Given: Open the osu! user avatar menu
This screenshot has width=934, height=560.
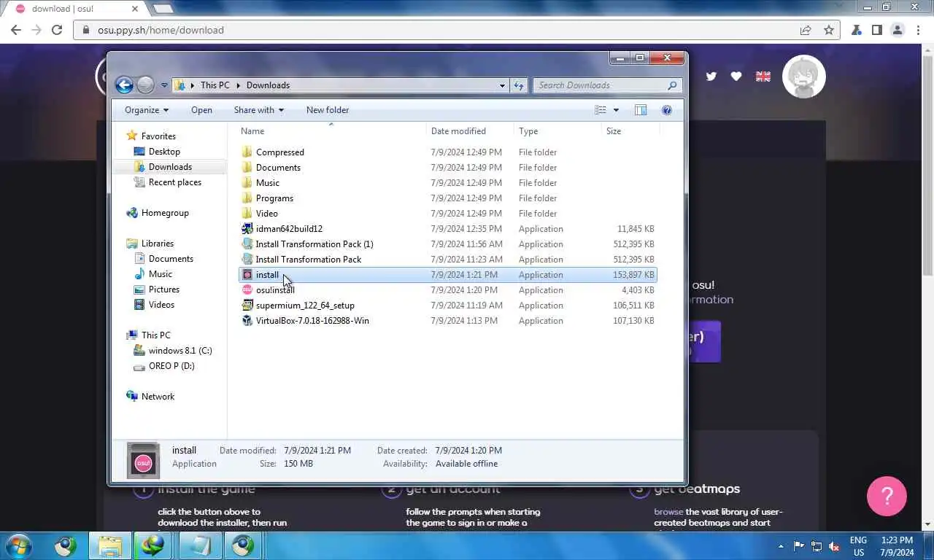Looking at the screenshot, I should [804, 77].
